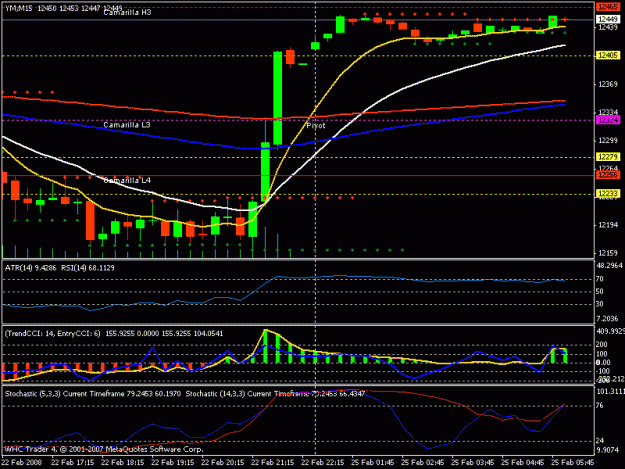Click the yellow 12405 price tag
625x469 pixels.
click(x=607, y=55)
